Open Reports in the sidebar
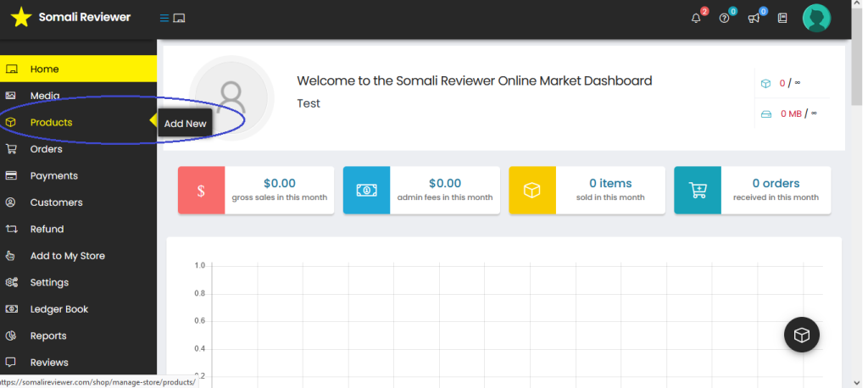 pyautogui.click(x=78, y=335)
